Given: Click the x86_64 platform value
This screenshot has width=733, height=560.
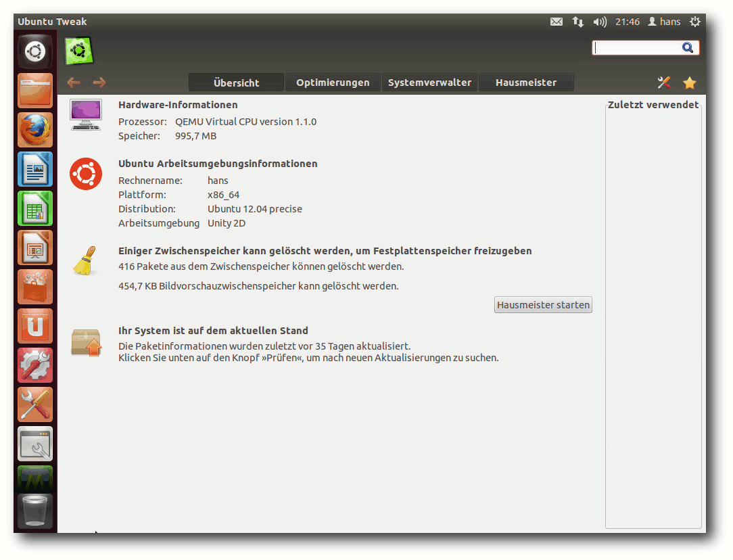Looking at the screenshot, I should 223,195.
